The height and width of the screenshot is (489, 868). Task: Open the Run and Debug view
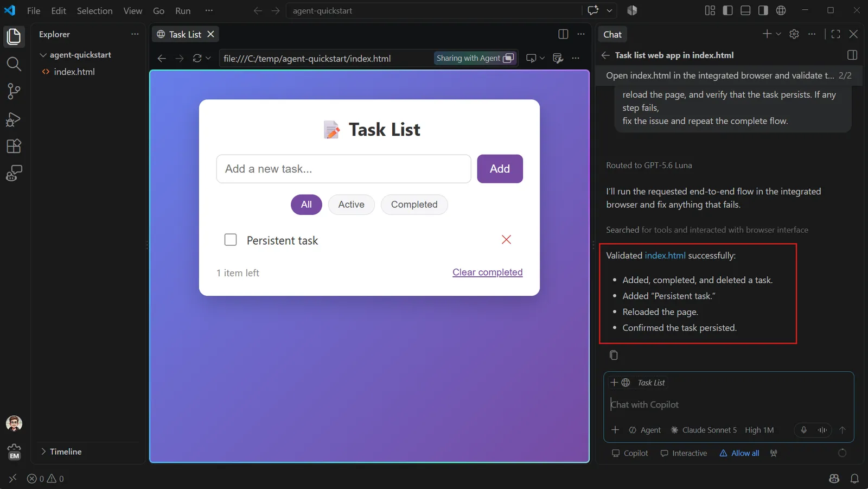pos(14,119)
